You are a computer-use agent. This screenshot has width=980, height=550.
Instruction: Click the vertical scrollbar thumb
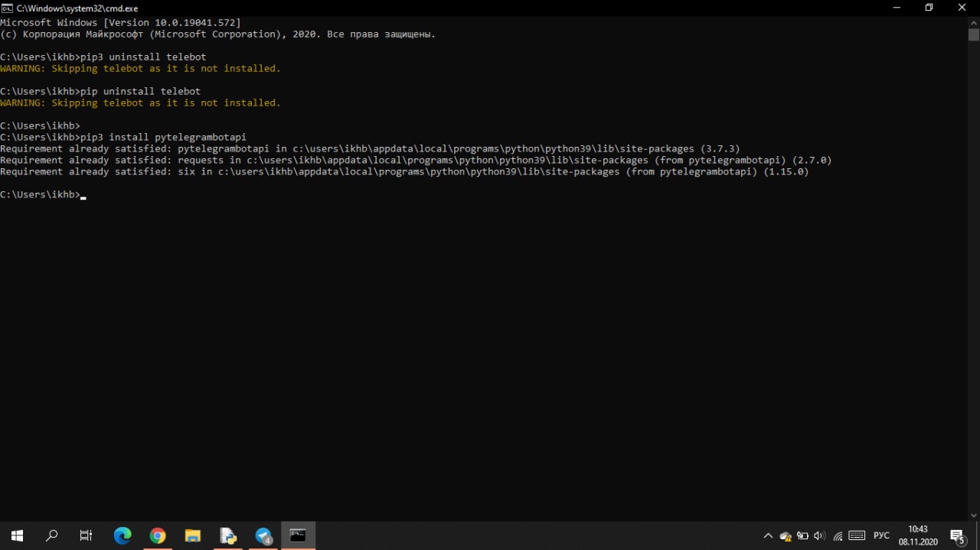[x=973, y=35]
